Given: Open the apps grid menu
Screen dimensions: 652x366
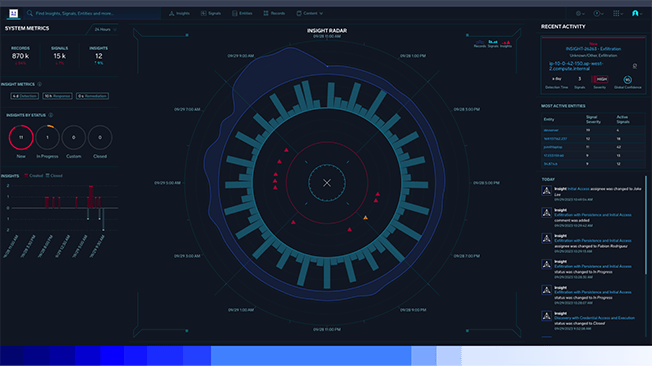Looking at the screenshot, I should click(x=616, y=13).
